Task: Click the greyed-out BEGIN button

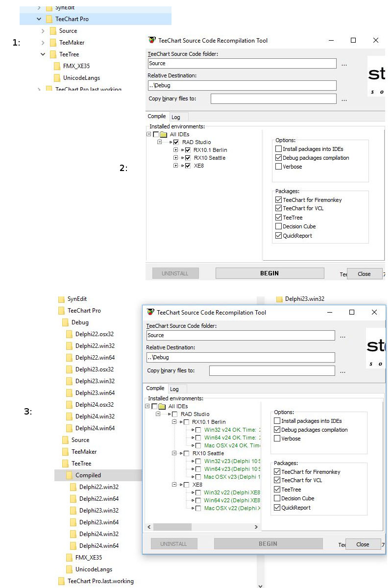Action: pos(268,543)
